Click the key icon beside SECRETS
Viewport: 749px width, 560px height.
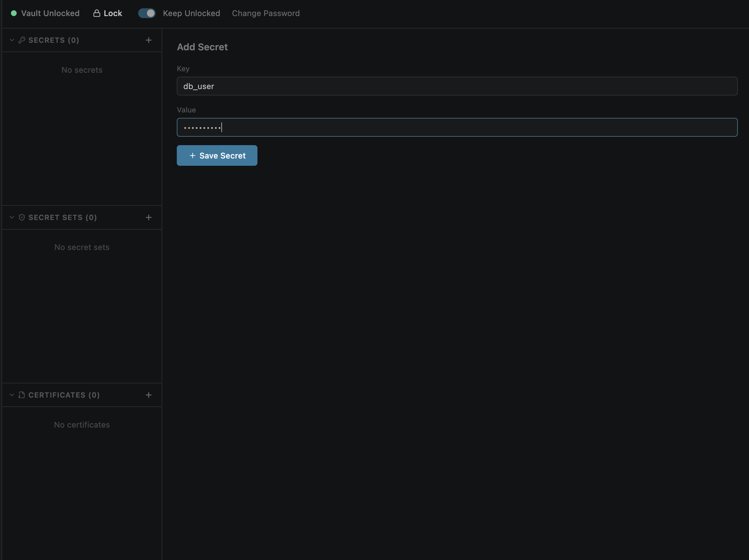click(x=22, y=40)
